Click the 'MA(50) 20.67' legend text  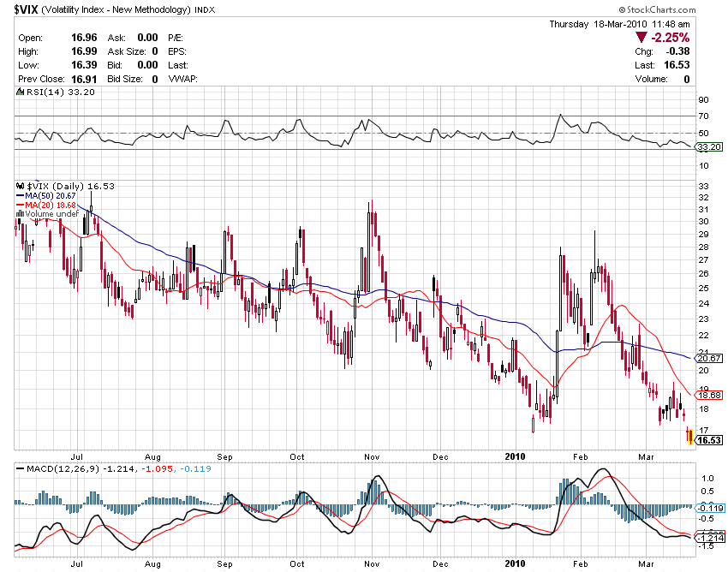point(51,196)
